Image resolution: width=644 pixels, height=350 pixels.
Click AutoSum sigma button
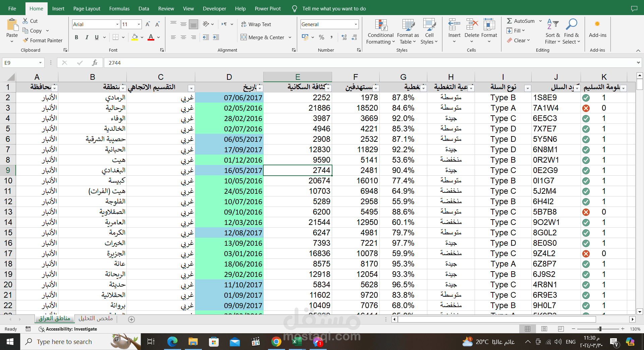point(521,21)
